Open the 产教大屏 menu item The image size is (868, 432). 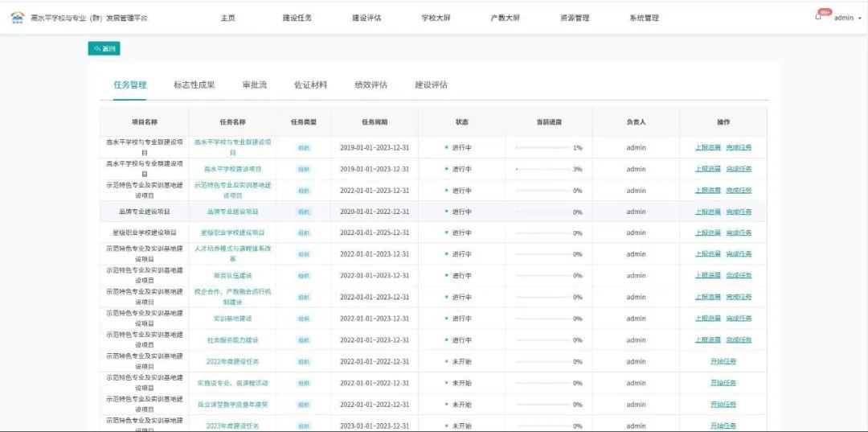point(505,18)
